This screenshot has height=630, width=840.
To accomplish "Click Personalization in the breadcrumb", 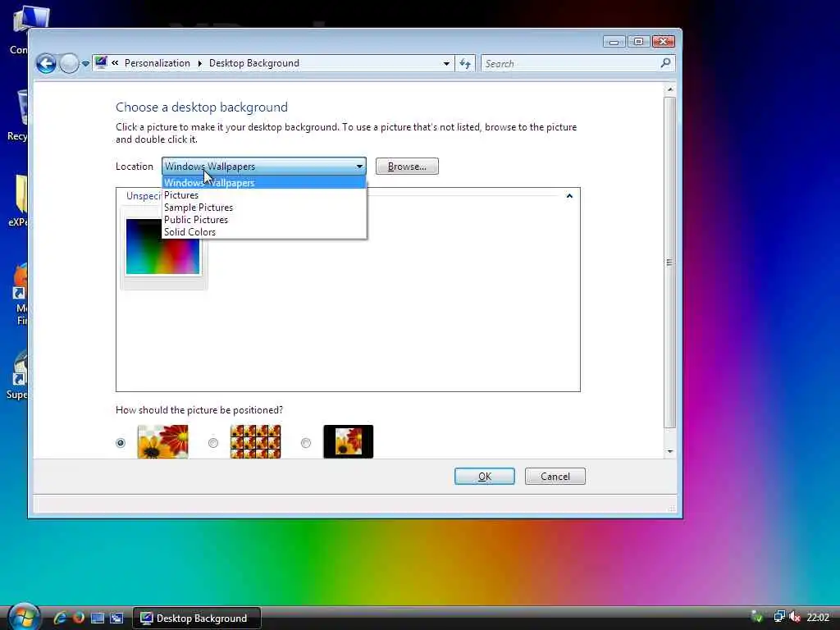I will tap(157, 63).
